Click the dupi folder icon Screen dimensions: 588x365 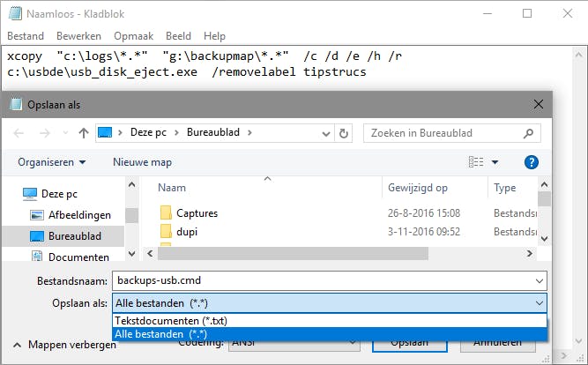click(x=165, y=231)
